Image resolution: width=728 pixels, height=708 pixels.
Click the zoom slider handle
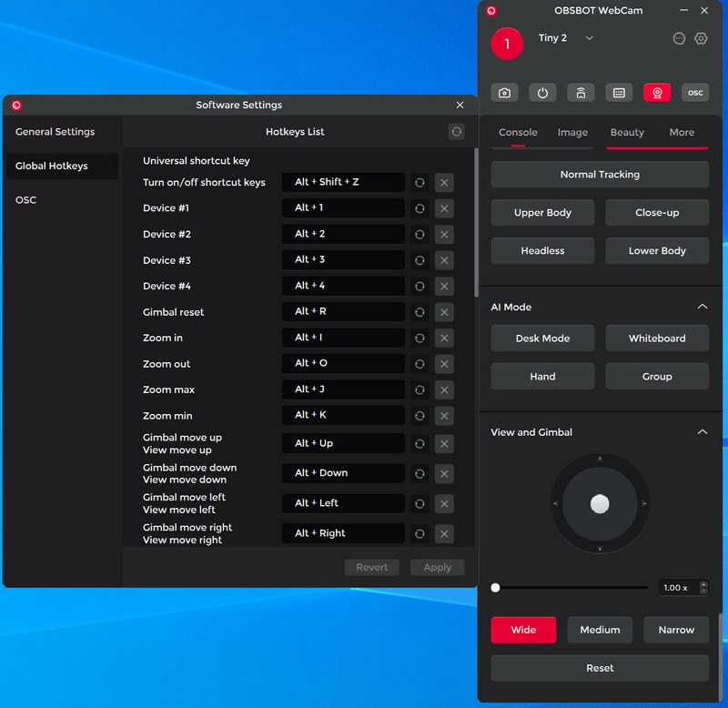[x=495, y=588]
